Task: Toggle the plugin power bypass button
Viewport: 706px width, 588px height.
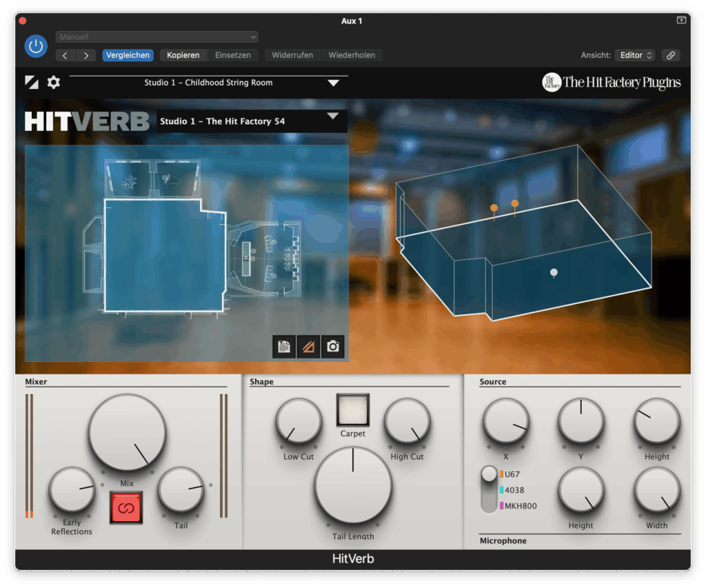Action: coord(36,46)
